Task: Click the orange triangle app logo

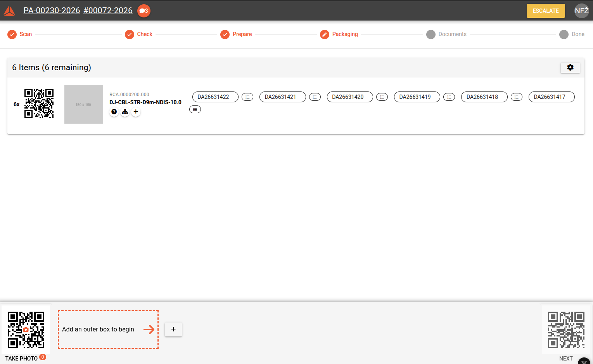Action: click(9, 11)
